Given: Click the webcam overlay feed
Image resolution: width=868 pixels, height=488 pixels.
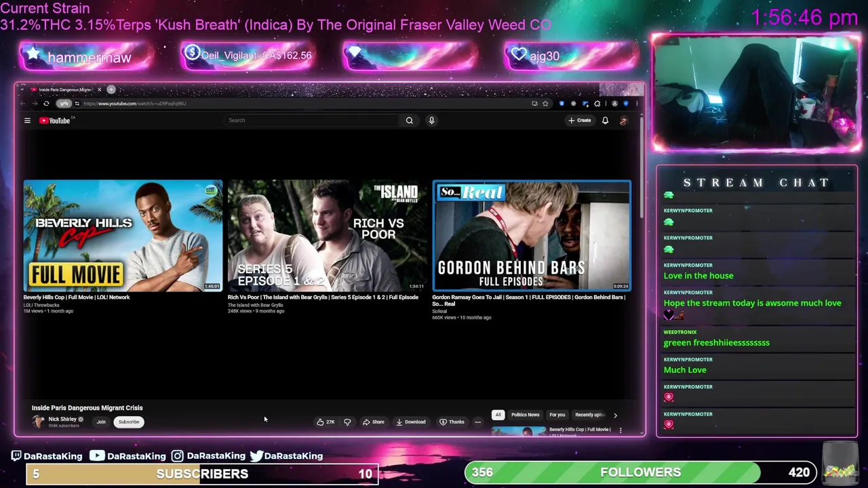Looking at the screenshot, I should (x=756, y=93).
